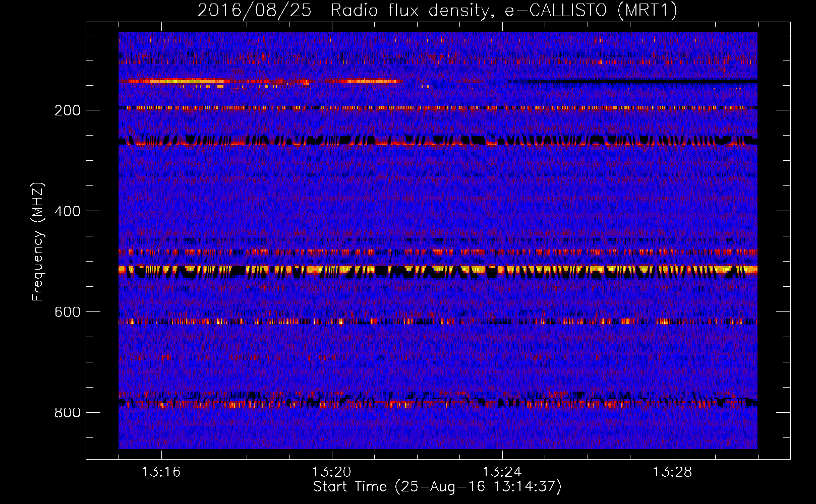Image resolution: width=816 pixels, height=504 pixels.
Task: Click the 200 frequency tick label
Action: click(x=68, y=110)
